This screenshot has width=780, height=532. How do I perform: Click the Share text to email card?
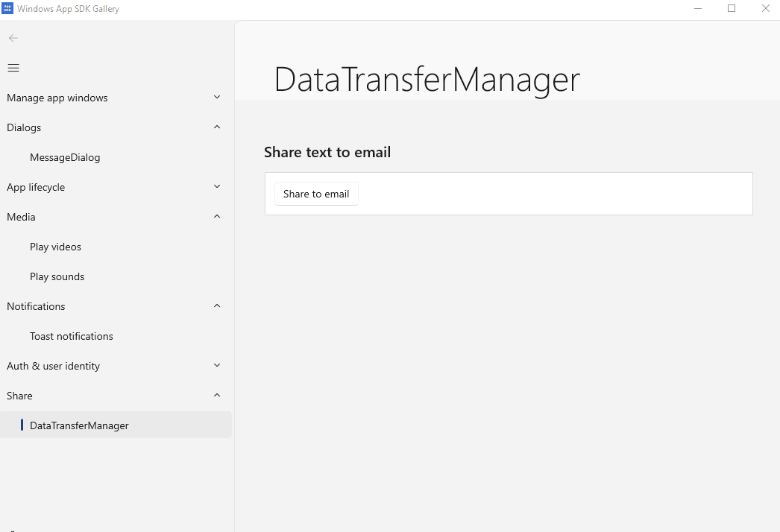[x=509, y=194]
